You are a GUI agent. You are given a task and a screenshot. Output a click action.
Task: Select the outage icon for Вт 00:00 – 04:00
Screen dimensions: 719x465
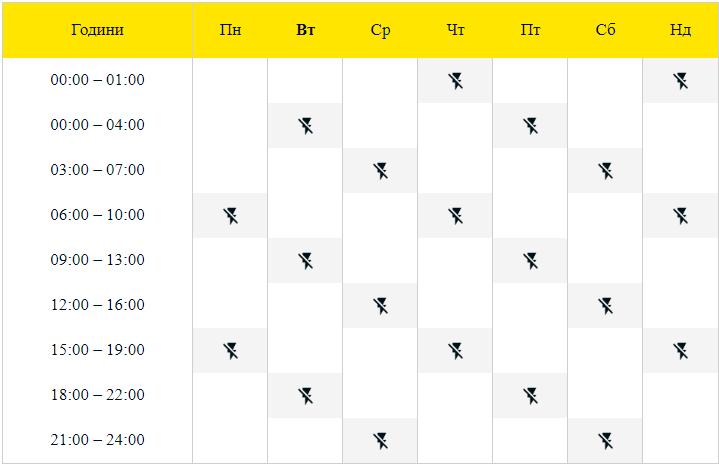click(305, 126)
